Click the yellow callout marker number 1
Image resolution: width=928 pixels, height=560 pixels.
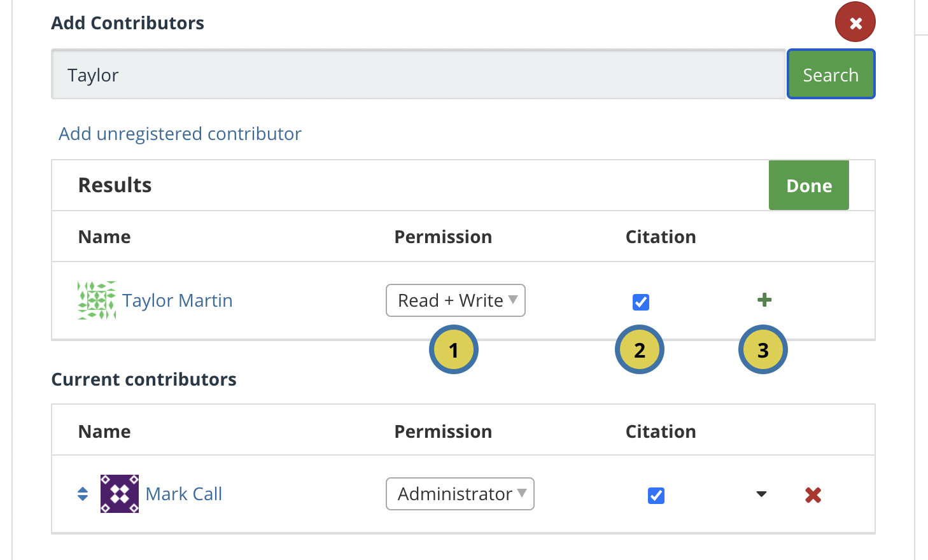[454, 349]
